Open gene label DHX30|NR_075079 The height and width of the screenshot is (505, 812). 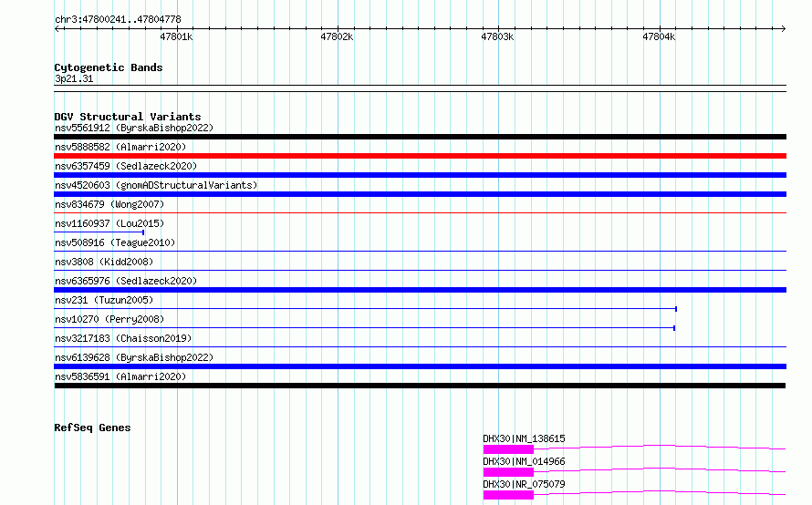coord(524,484)
